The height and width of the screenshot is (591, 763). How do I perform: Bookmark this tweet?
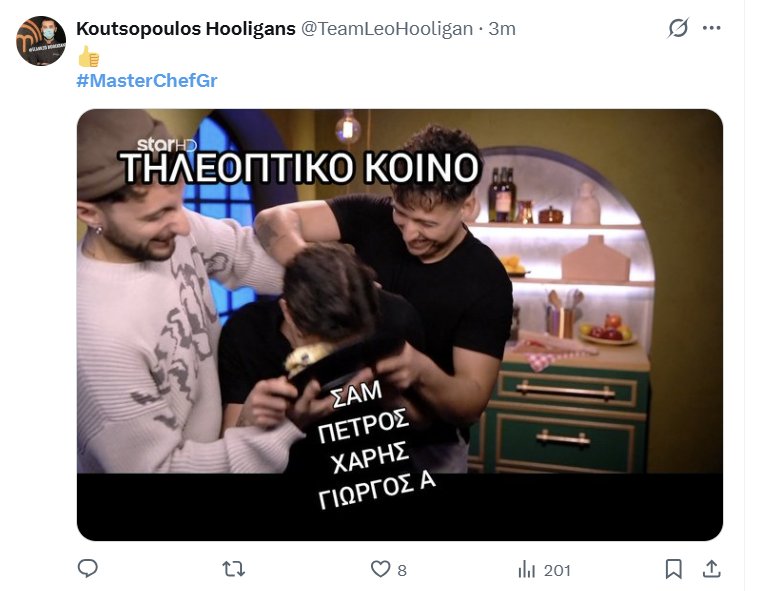[x=673, y=569]
